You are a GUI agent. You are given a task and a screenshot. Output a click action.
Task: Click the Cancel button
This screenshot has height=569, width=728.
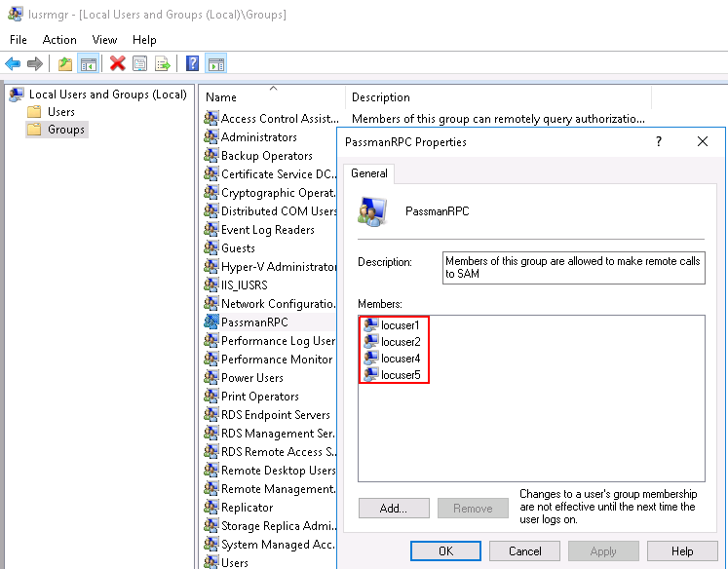525,550
